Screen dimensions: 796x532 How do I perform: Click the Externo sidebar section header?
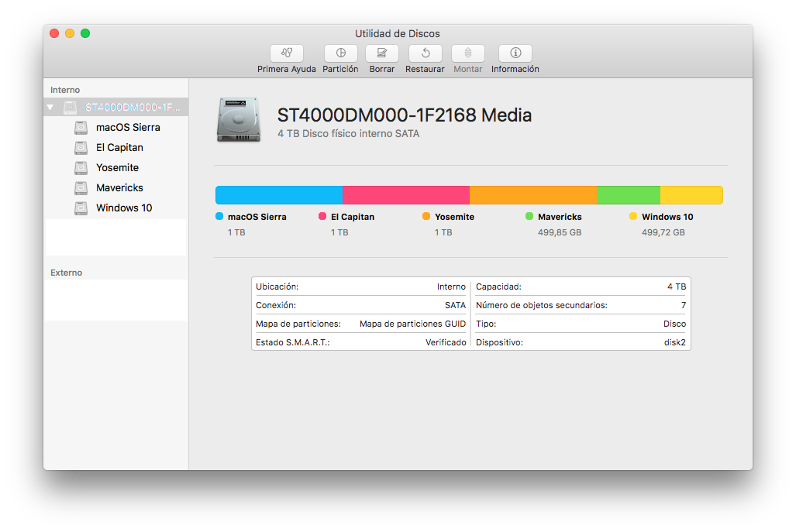coord(66,273)
